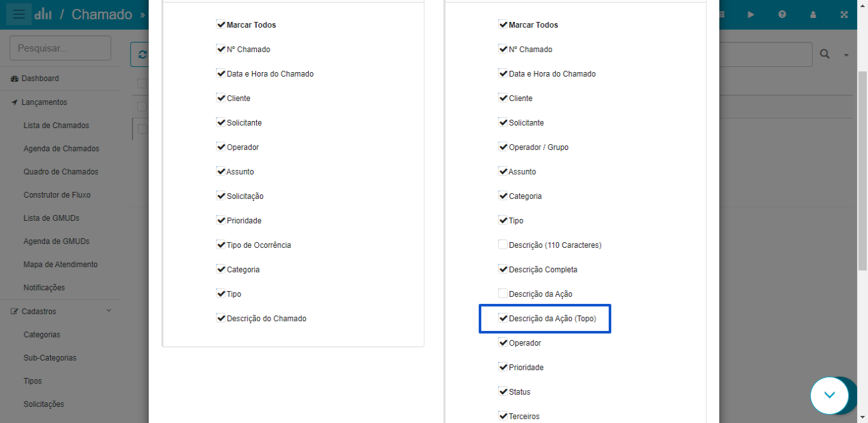Image resolution: width=868 pixels, height=423 pixels.
Task: Click the play icon in the top bar
Action: pos(751,14)
